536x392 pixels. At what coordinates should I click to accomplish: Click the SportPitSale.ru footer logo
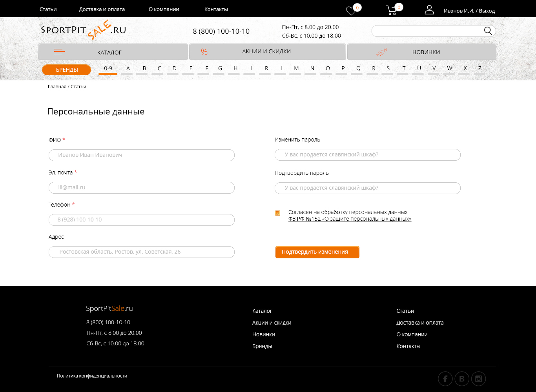109,309
